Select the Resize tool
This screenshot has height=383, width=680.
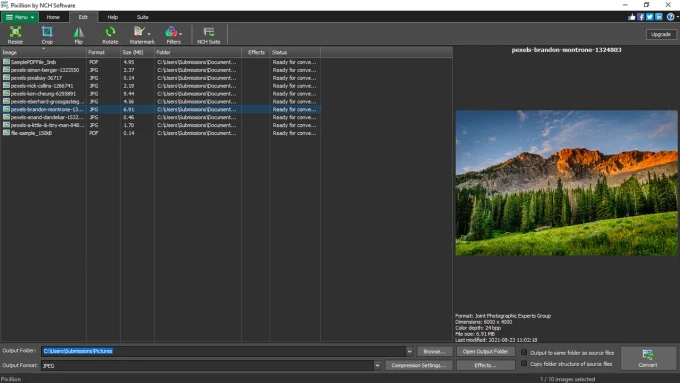(x=15, y=35)
